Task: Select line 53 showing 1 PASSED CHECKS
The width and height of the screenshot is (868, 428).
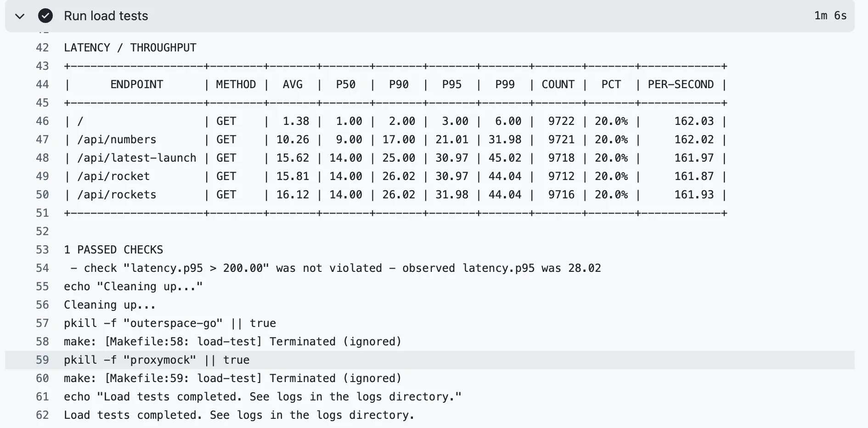Action: (x=42, y=249)
